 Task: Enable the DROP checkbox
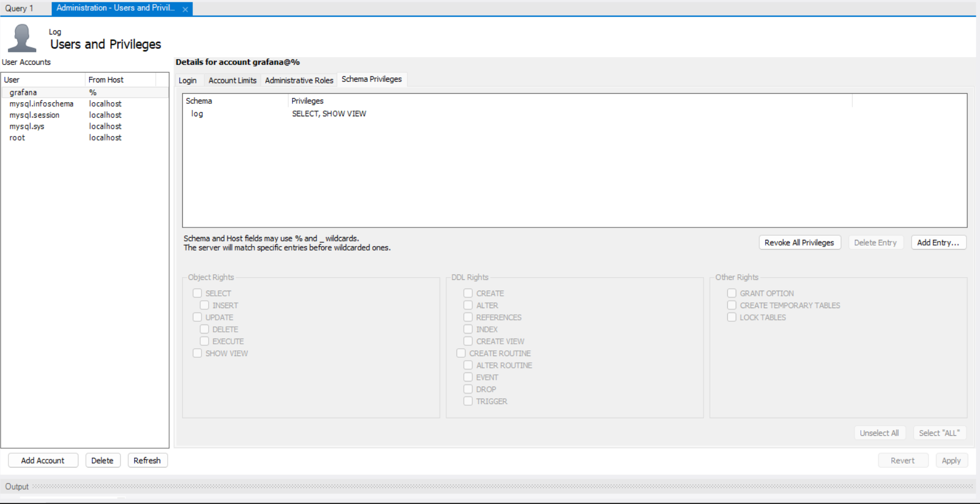point(468,389)
